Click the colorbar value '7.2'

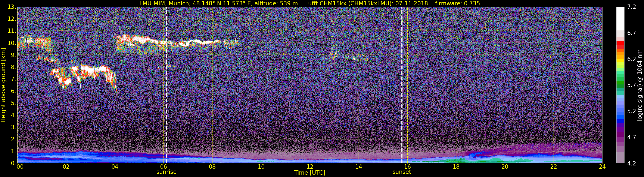pyautogui.click(x=632, y=7)
